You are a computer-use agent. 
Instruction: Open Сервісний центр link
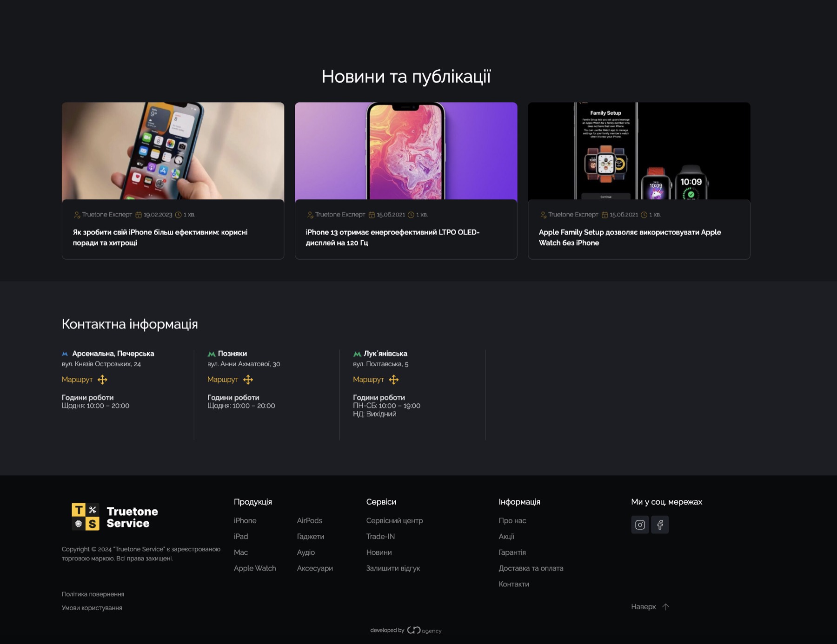coord(394,520)
